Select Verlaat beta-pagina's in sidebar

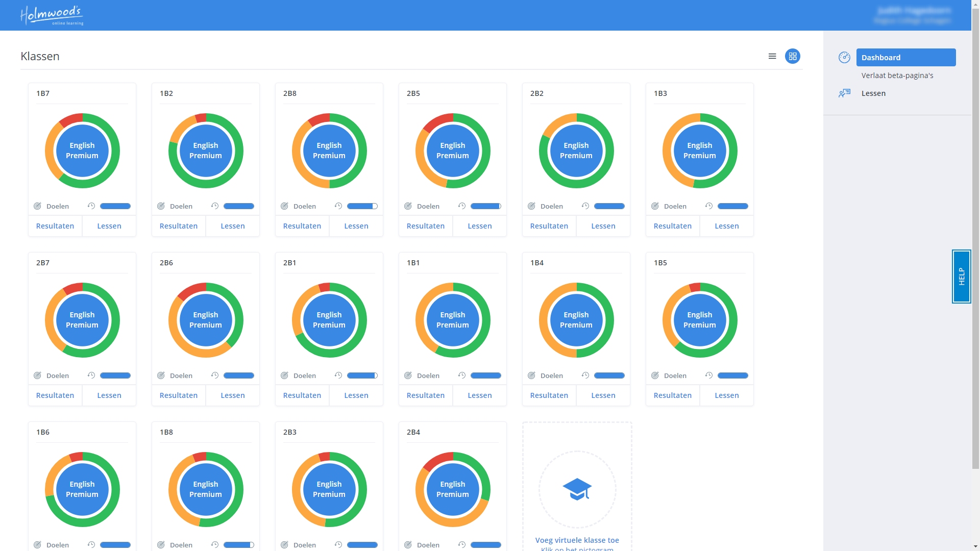point(897,76)
